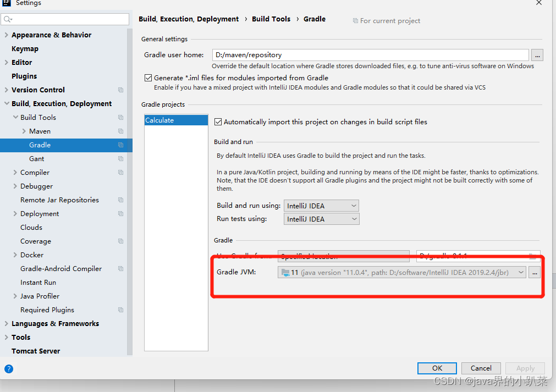This screenshot has height=392, width=556.
Task: Expand the Compiler node
Action: click(15, 172)
